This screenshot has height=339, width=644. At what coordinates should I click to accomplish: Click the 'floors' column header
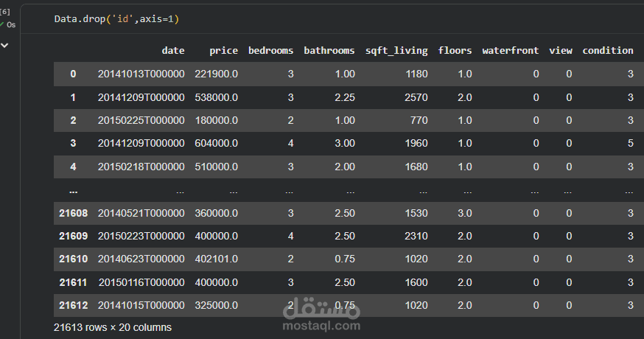455,51
